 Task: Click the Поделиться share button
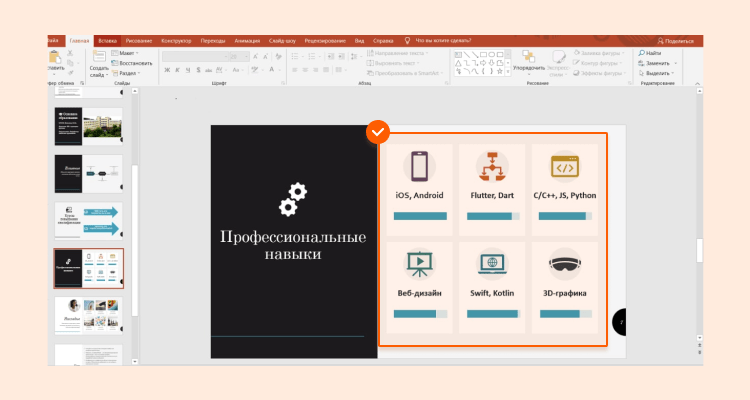click(674, 40)
